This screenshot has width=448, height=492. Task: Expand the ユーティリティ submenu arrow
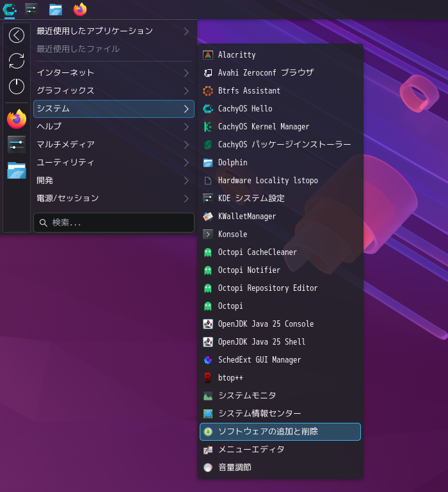pos(186,163)
